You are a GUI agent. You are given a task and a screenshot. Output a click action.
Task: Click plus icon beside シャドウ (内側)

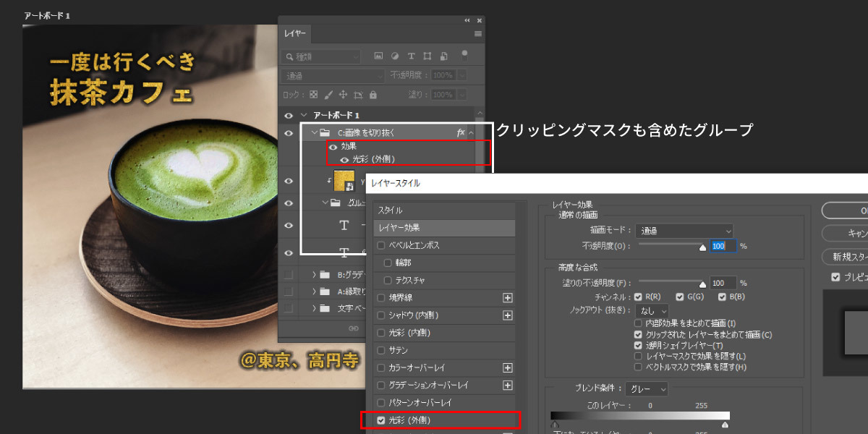pos(508,315)
